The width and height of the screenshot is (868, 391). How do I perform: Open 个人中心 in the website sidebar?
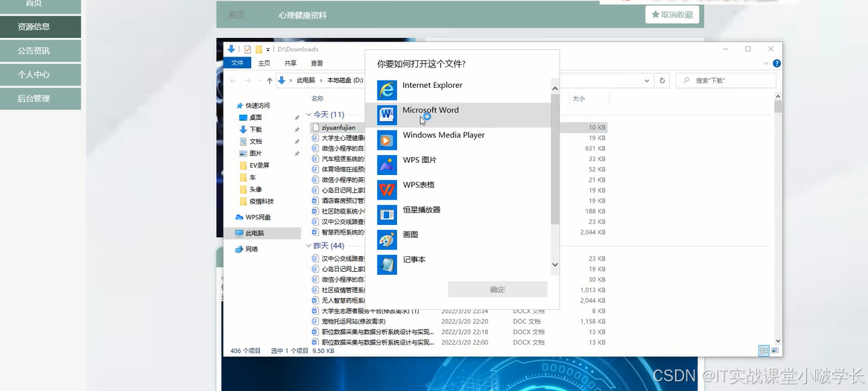[40, 74]
